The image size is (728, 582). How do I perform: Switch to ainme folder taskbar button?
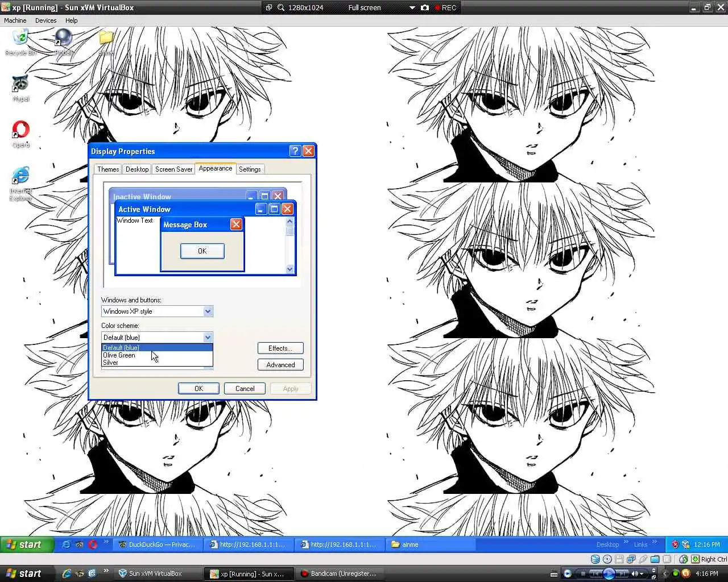[431, 544]
